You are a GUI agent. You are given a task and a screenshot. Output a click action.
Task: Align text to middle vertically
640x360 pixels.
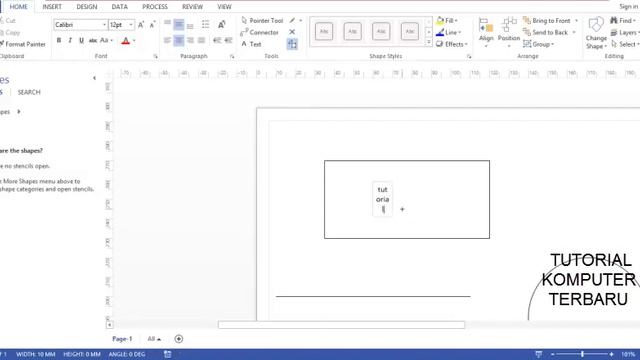(179, 24)
